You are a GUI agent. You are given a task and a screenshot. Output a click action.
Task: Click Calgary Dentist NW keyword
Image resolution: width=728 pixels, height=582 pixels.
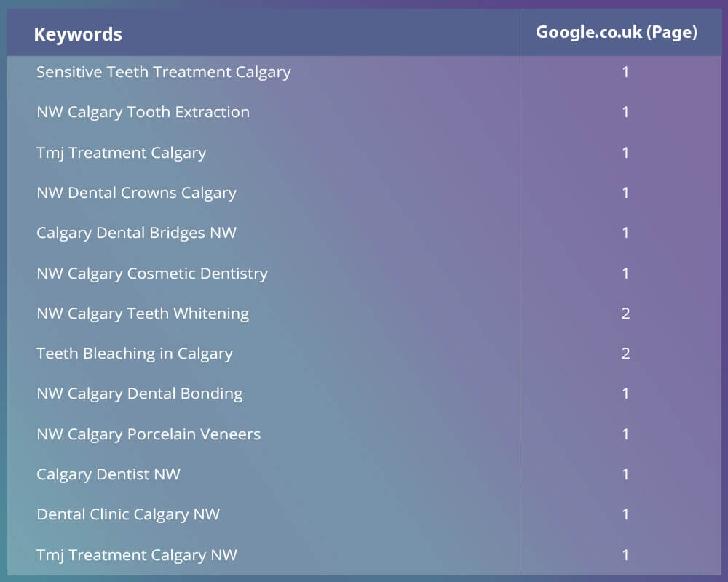(x=108, y=474)
